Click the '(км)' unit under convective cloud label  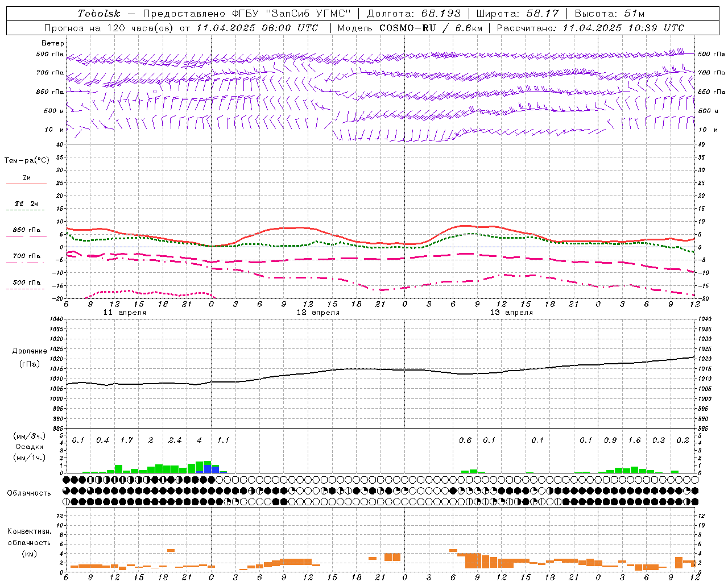point(30,554)
